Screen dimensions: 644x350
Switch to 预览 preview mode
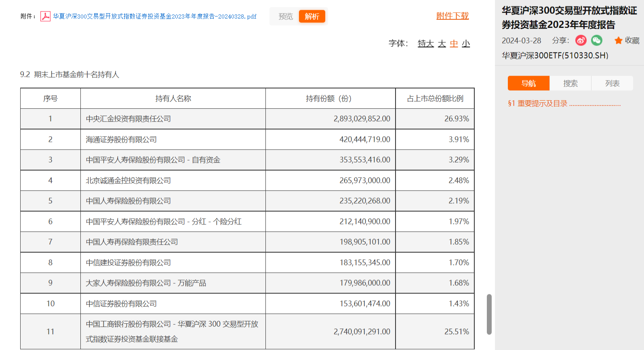click(286, 17)
